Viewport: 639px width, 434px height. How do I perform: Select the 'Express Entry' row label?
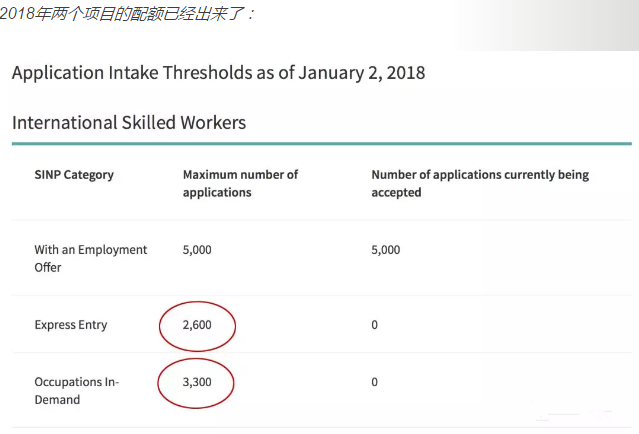pos(71,325)
